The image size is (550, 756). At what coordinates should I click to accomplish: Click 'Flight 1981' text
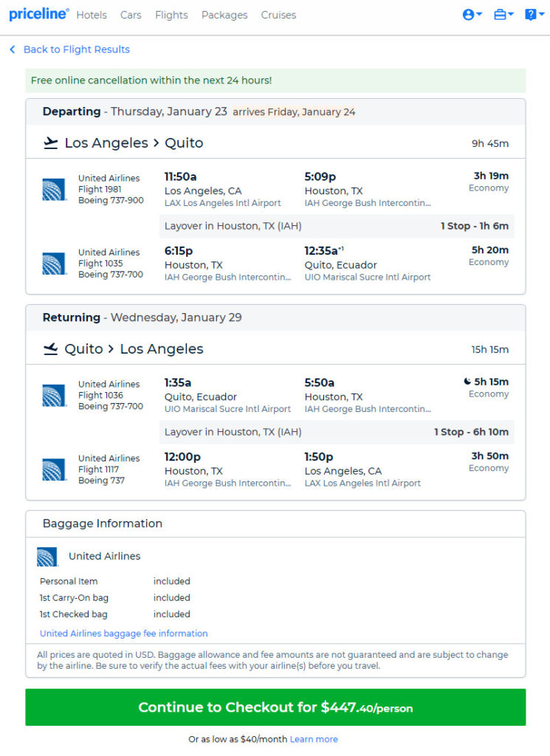[100, 189]
